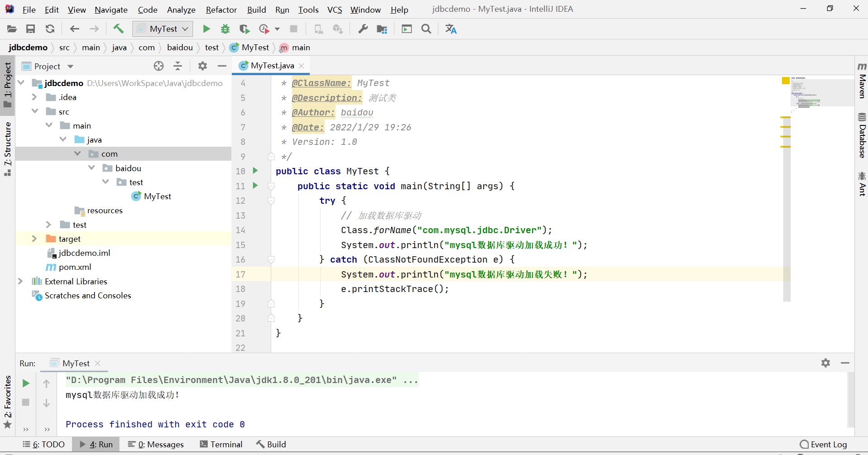The height and width of the screenshot is (455, 868).
Task: Open the 0: Messages tool window
Action: tap(155, 444)
